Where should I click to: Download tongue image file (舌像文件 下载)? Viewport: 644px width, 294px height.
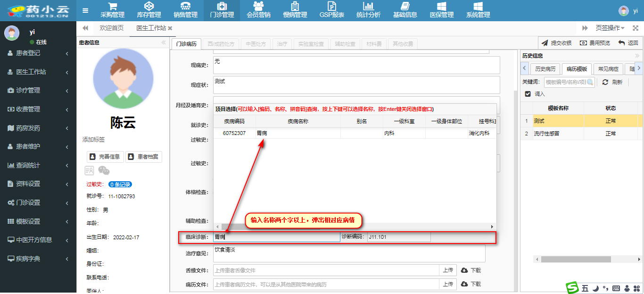(x=471, y=270)
